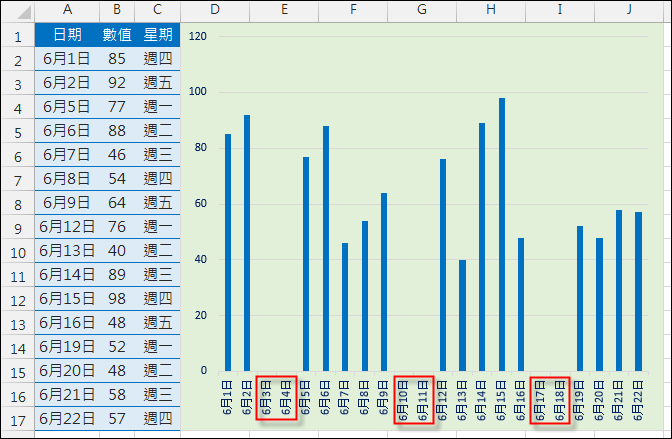
Task: Click 週四 in row 2
Action: pyautogui.click(x=157, y=59)
